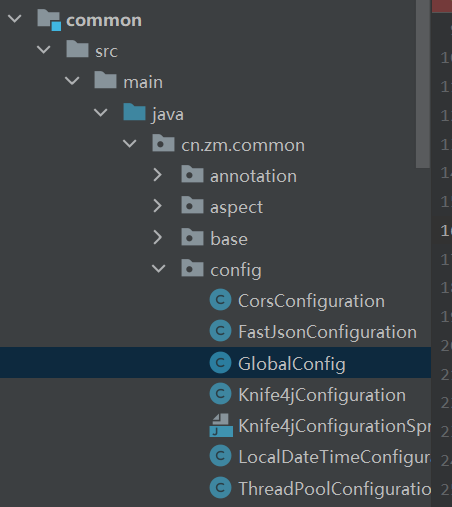
Task: Click the cn.zm.common package icon
Action: 163,143
